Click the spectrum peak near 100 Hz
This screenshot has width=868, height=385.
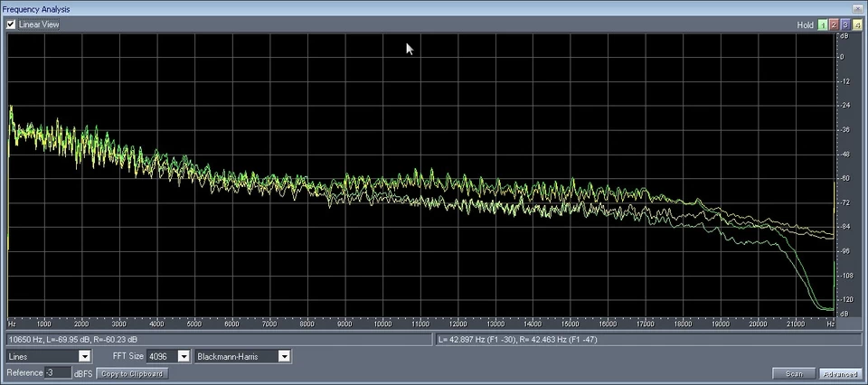[11, 108]
